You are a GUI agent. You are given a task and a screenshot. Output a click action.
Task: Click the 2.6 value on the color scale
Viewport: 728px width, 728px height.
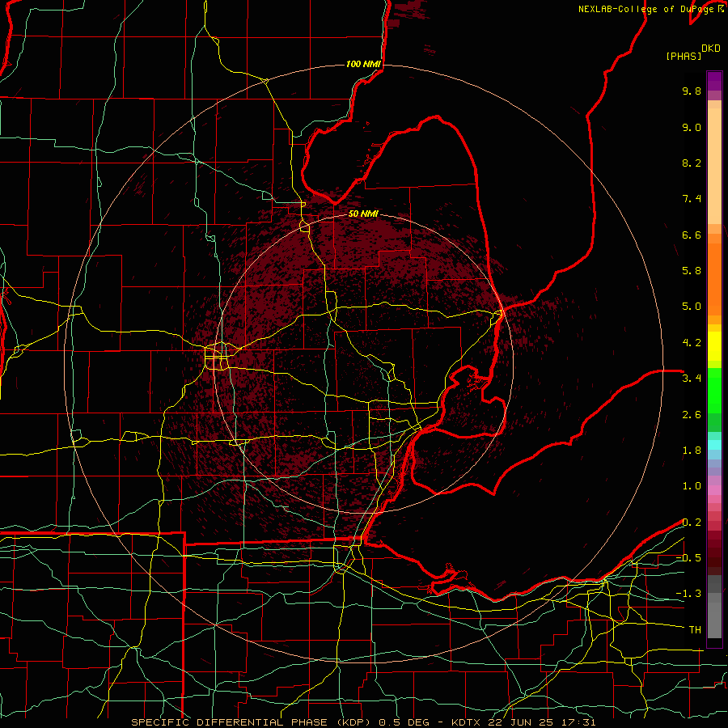point(692,415)
